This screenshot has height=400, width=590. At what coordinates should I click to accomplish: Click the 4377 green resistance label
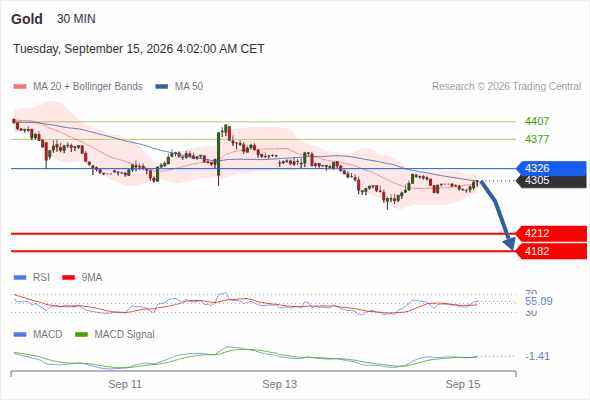click(537, 139)
